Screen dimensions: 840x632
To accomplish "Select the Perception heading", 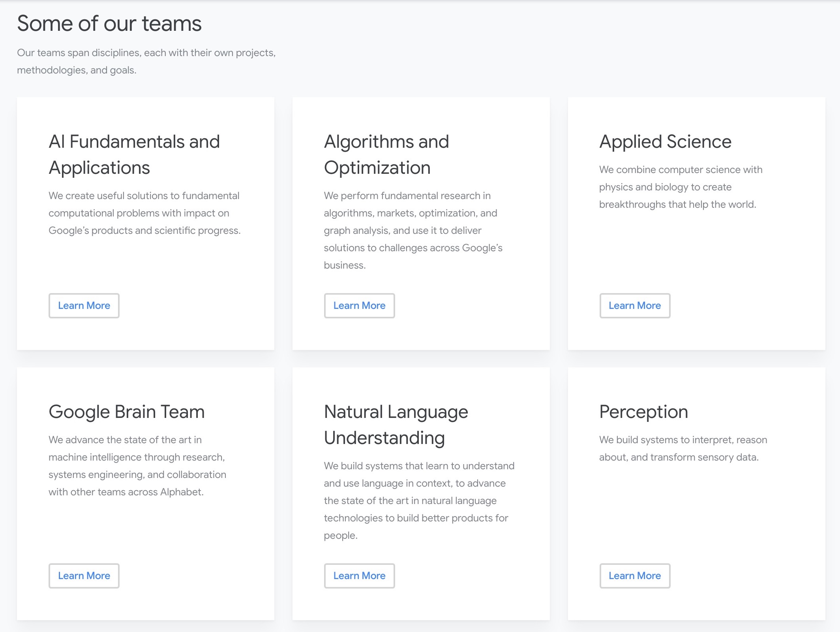I will [x=643, y=412].
